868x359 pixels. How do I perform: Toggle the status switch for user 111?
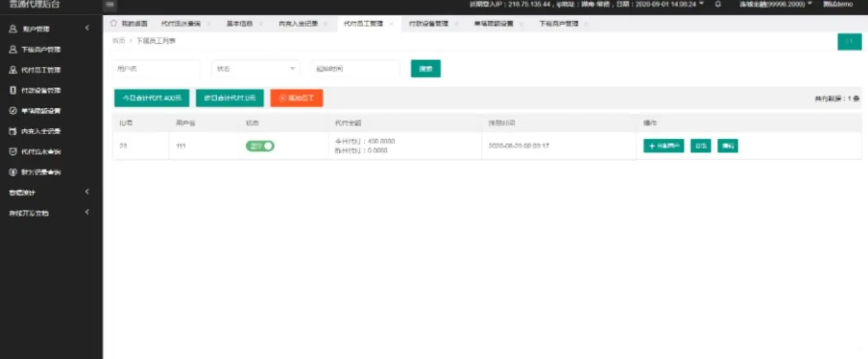click(260, 146)
